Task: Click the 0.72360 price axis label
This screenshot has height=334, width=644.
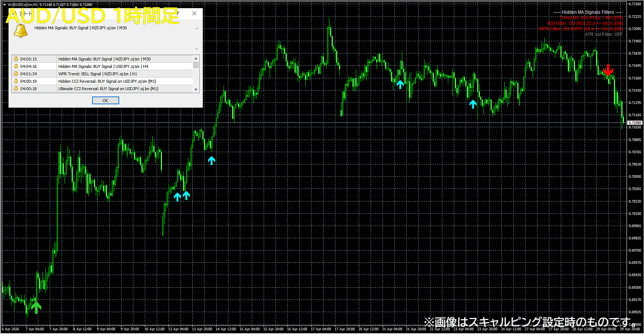Action: tap(635, 4)
